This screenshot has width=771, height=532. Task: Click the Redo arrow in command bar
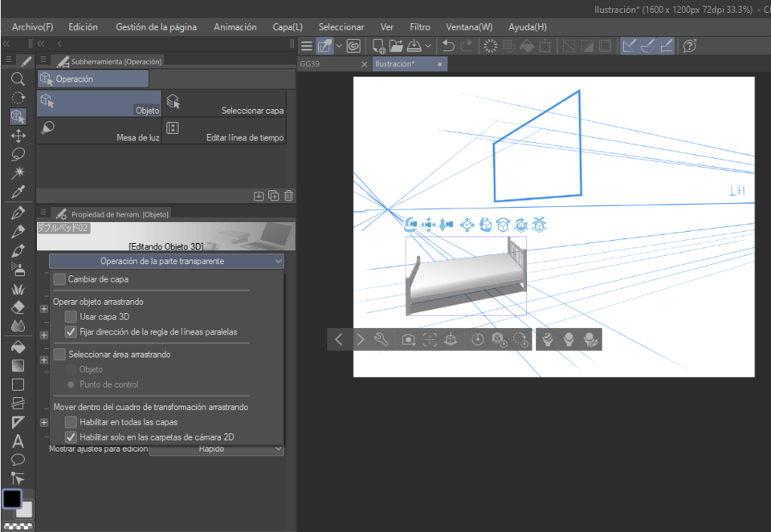(467, 47)
